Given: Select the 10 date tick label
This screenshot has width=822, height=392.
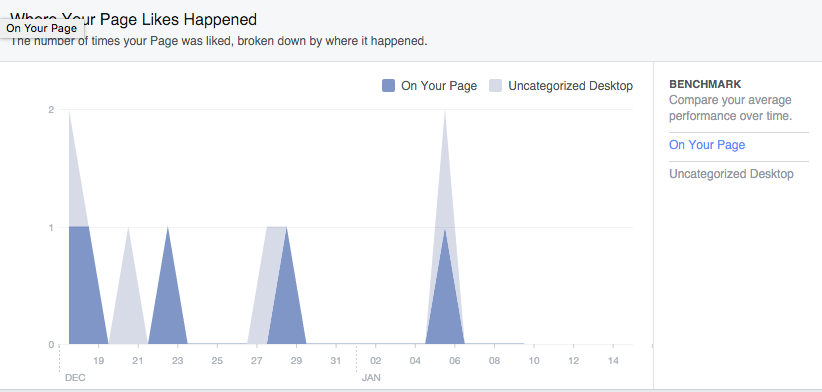Looking at the screenshot, I should (534, 361).
